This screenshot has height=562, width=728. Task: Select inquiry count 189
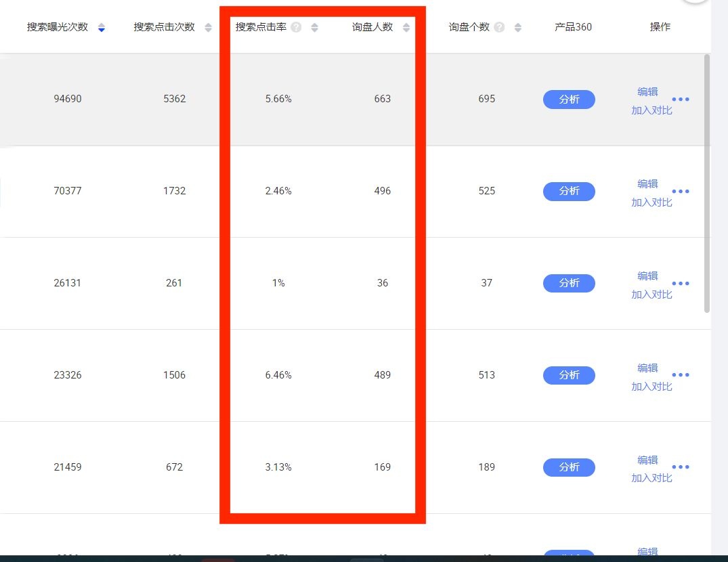pyautogui.click(x=487, y=467)
